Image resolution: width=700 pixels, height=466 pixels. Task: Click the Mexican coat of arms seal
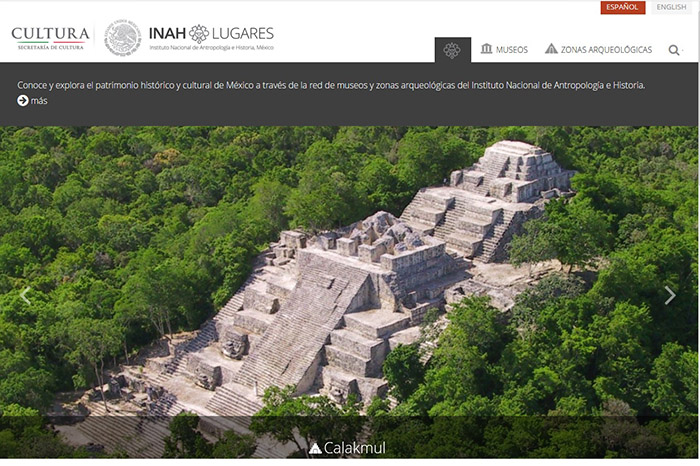122,37
